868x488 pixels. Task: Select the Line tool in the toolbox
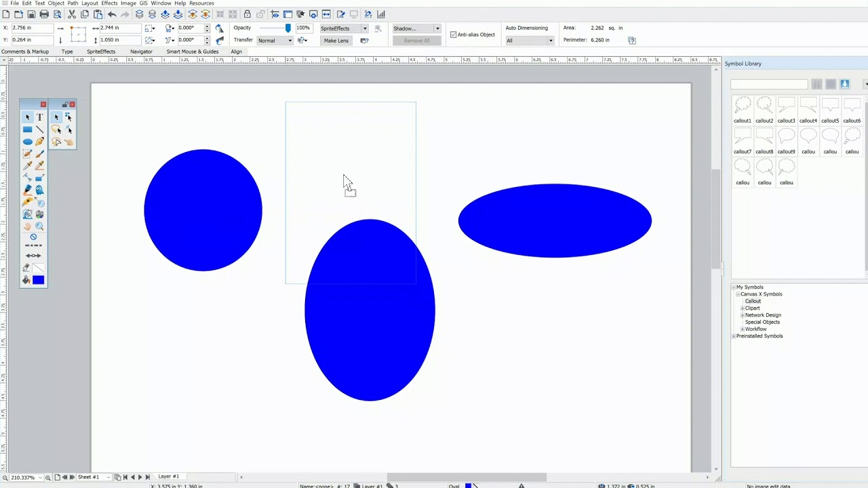pyautogui.click(x=39, y=129)
